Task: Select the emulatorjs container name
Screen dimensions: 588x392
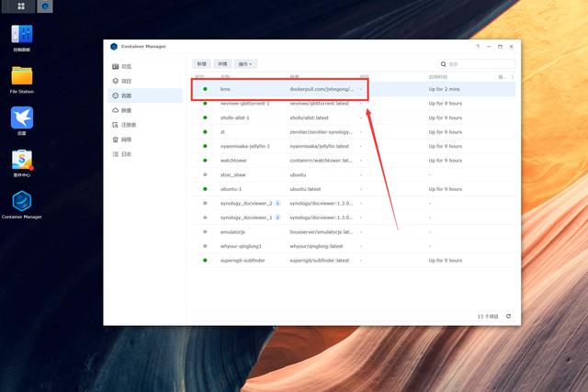Action: [x=232, y=232]
